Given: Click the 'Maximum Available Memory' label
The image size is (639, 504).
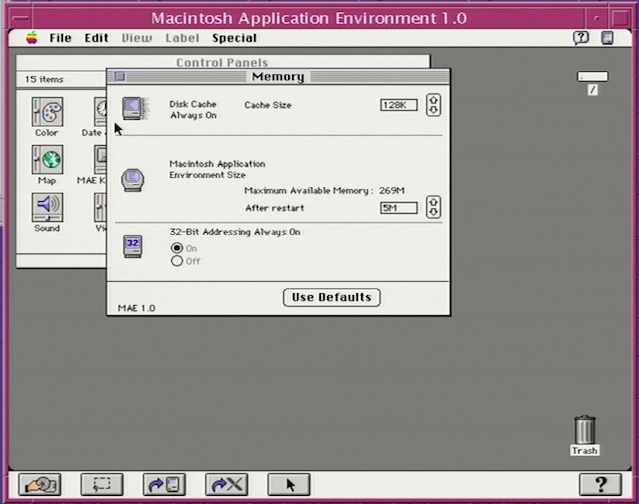Looking at the screenshot, I should (309, 190).
